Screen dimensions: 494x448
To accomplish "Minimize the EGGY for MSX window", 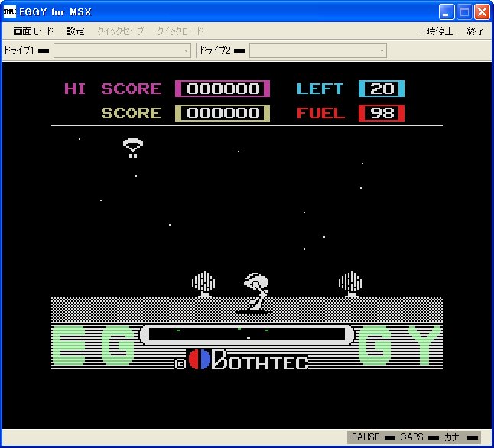I will 447,12.
